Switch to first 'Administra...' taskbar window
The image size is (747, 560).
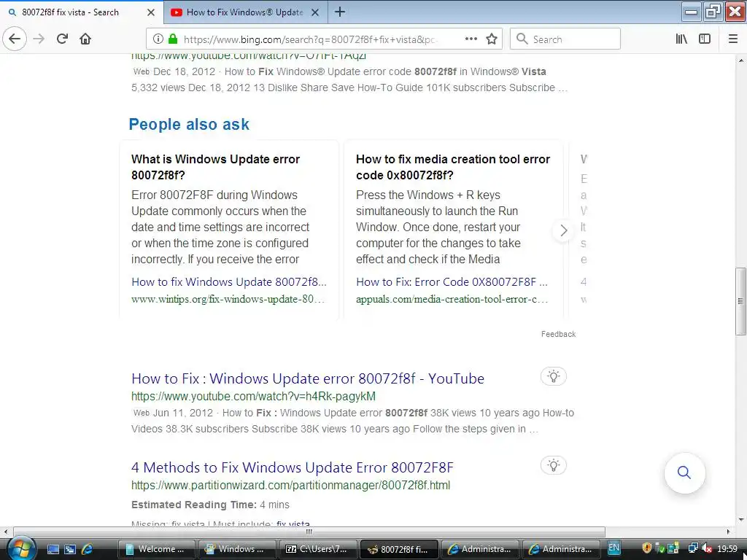(x=480, y=549)
